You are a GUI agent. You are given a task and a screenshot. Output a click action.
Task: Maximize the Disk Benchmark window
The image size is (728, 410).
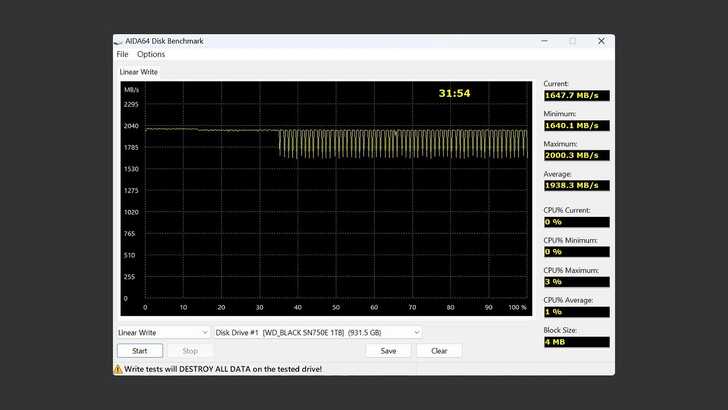[572, 41]
